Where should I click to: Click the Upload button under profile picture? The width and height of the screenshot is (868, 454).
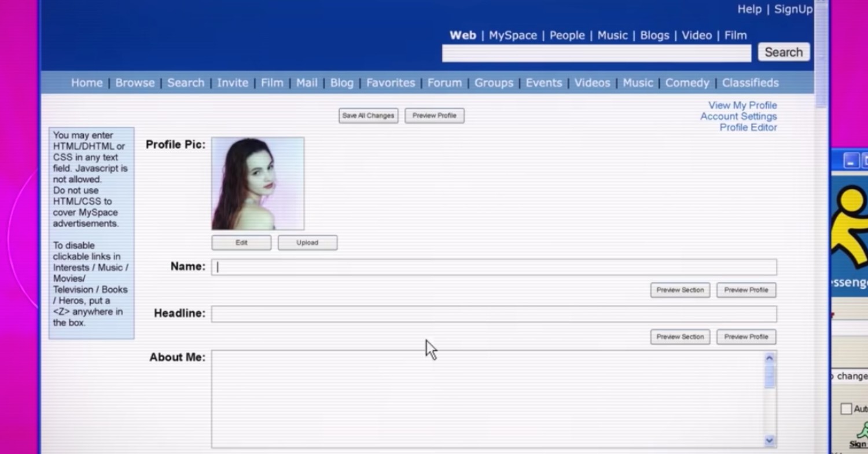[x=307, y=243]
